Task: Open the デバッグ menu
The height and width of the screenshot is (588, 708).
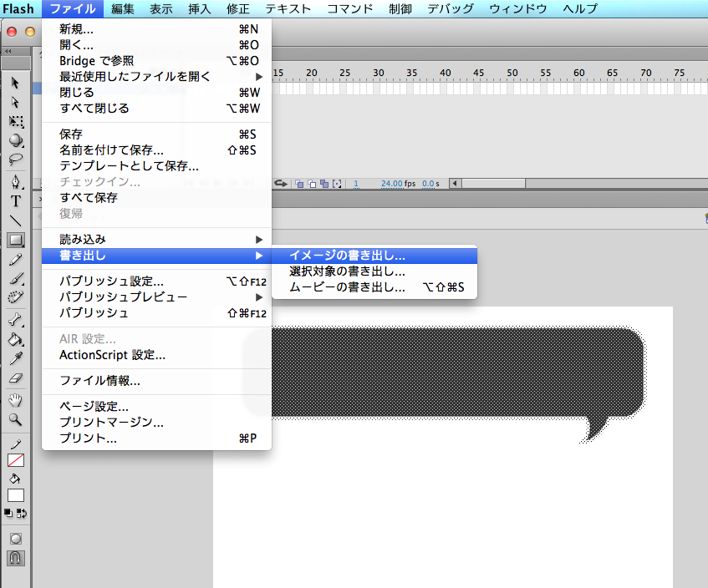Action: [451, 8]
